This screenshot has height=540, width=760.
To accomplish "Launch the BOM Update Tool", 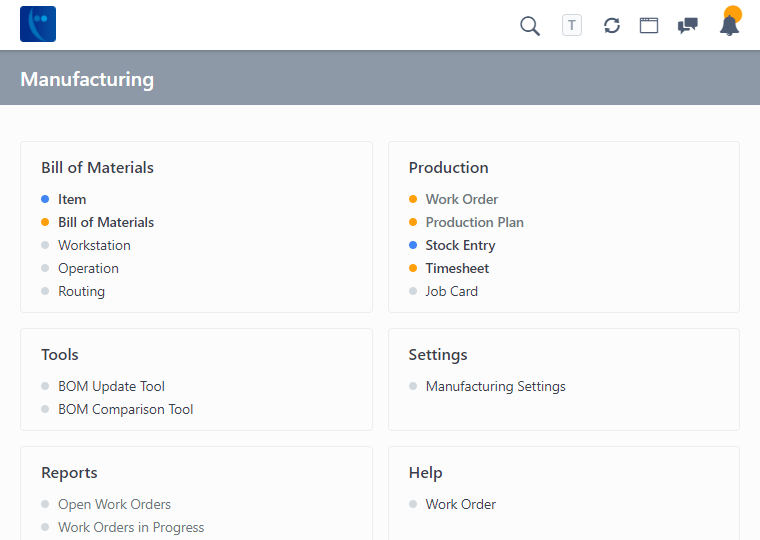I will click(x=111, y=386).
